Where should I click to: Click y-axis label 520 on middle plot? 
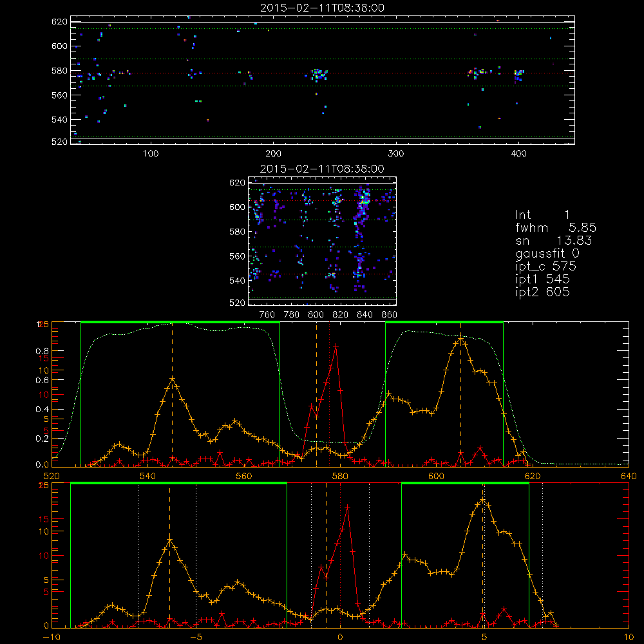[x=237, y=303]
